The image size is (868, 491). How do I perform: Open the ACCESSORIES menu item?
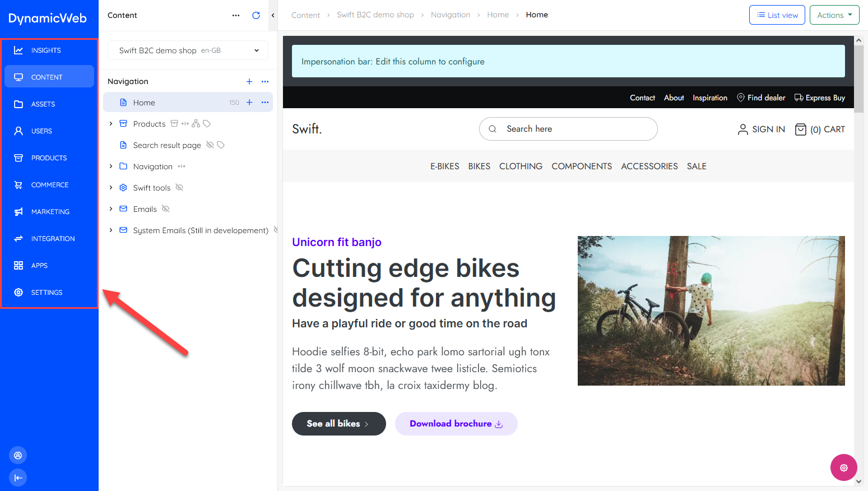(649, 166)
